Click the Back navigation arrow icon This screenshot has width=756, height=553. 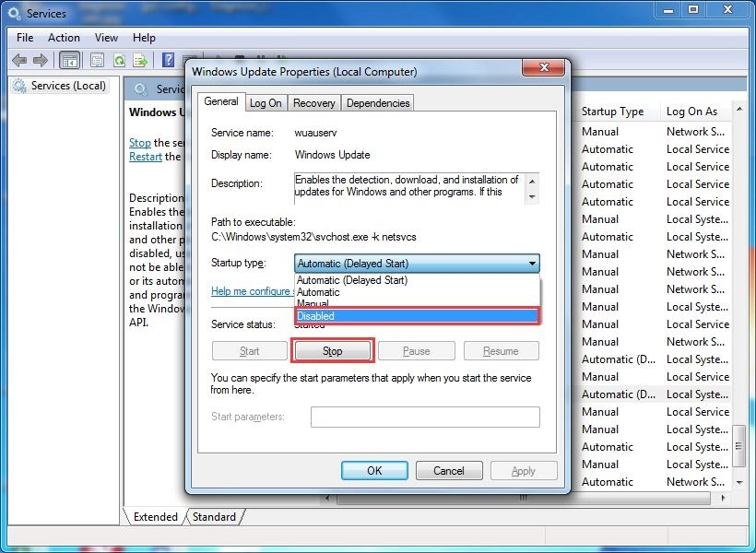point(18,59)
